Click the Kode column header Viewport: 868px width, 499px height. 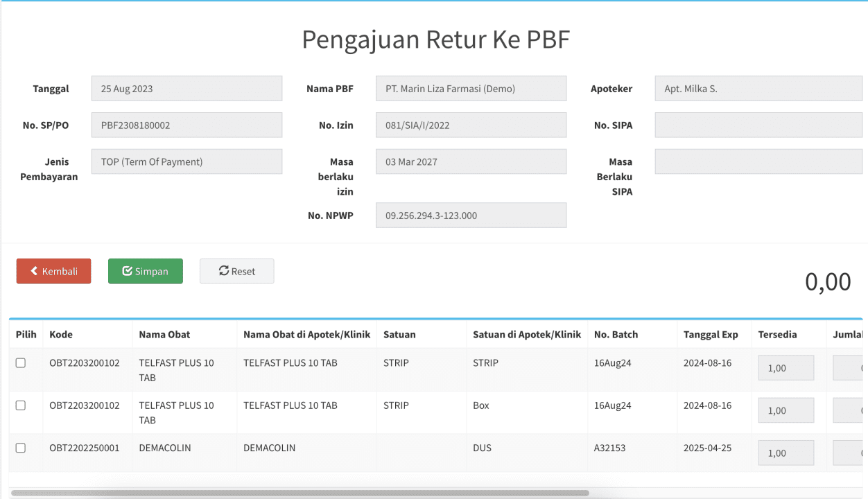(x=61, y=334)
